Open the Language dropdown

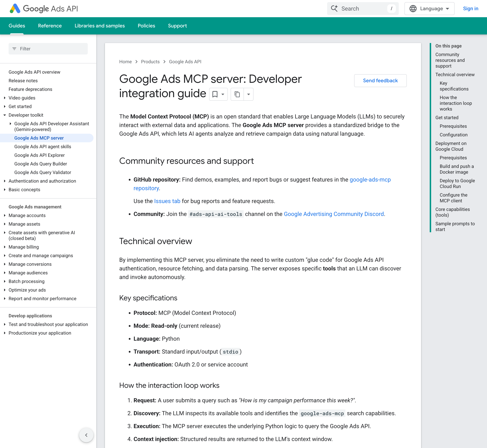pyautogui.click(x=429, y=8)
